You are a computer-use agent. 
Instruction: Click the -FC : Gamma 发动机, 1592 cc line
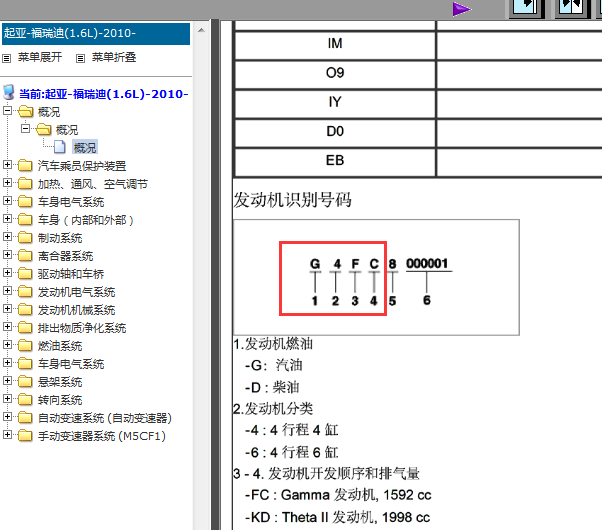338,495
